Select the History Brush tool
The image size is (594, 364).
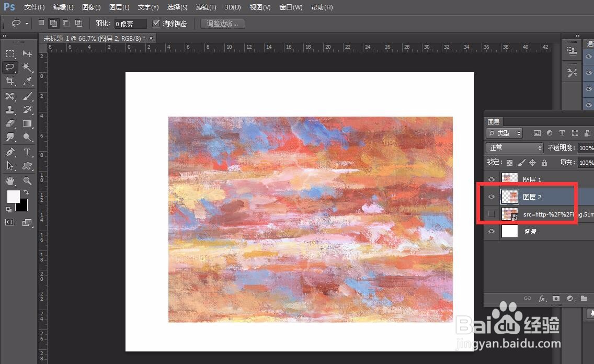[x=27, y=110]
